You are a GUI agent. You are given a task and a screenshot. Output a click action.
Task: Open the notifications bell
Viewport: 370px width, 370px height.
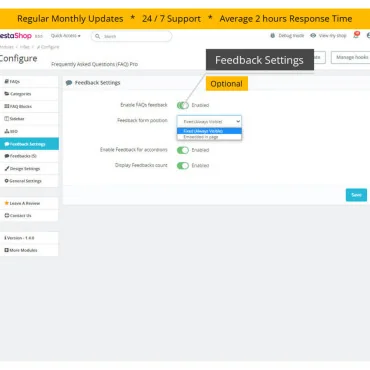tap(356, 35)
